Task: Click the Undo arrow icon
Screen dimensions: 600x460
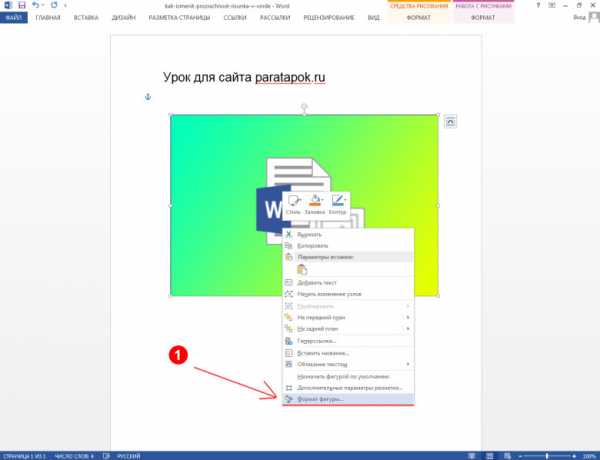Action: point(35,5)
